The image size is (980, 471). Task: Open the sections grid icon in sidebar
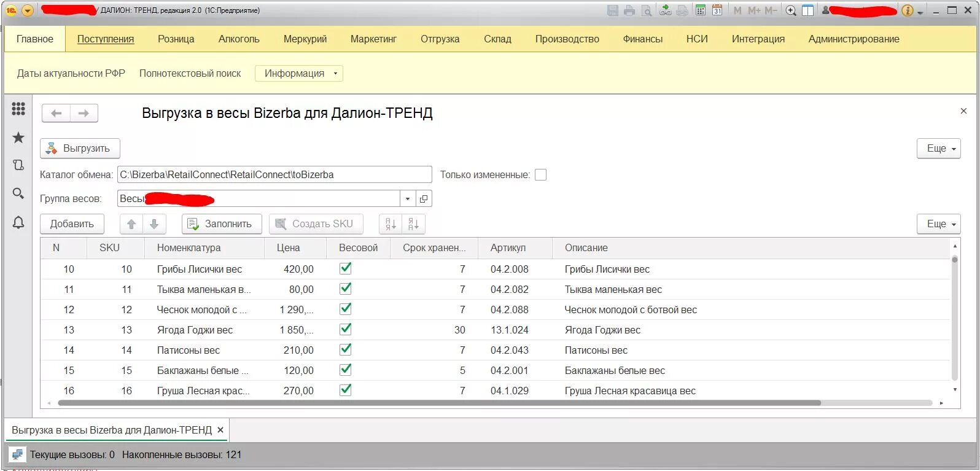click(x=18, y=109)
